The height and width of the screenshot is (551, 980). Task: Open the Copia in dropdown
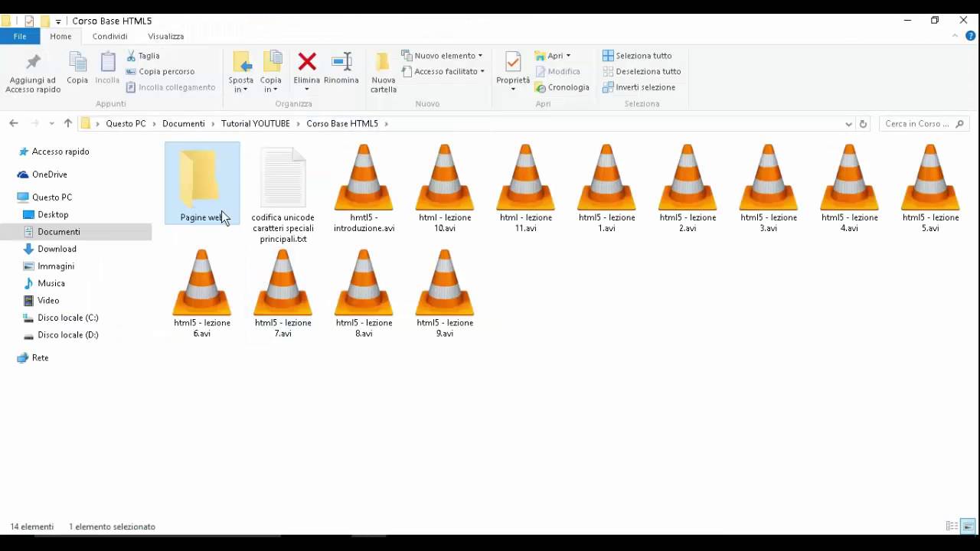[x=271, y=73]
